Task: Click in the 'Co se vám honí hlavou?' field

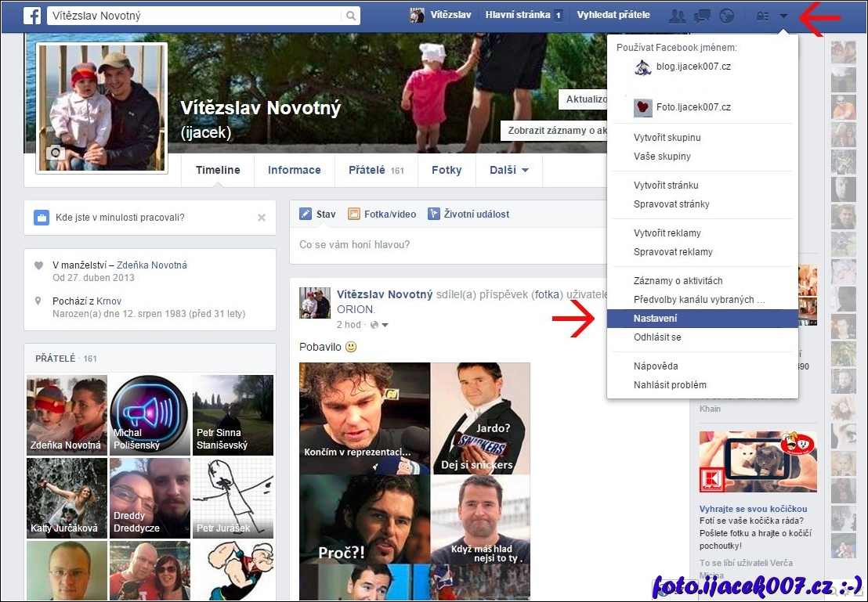Action: (x=439, y=245)
